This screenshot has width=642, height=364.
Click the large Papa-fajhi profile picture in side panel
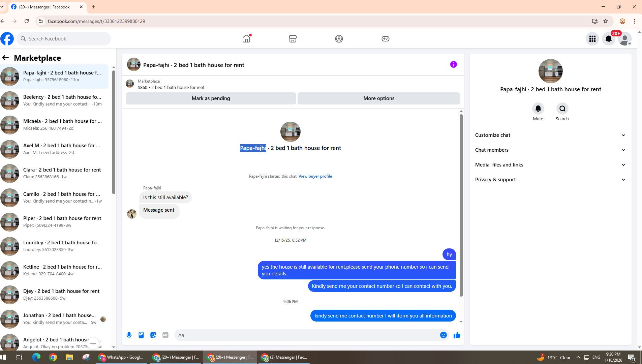pos(550,71)
